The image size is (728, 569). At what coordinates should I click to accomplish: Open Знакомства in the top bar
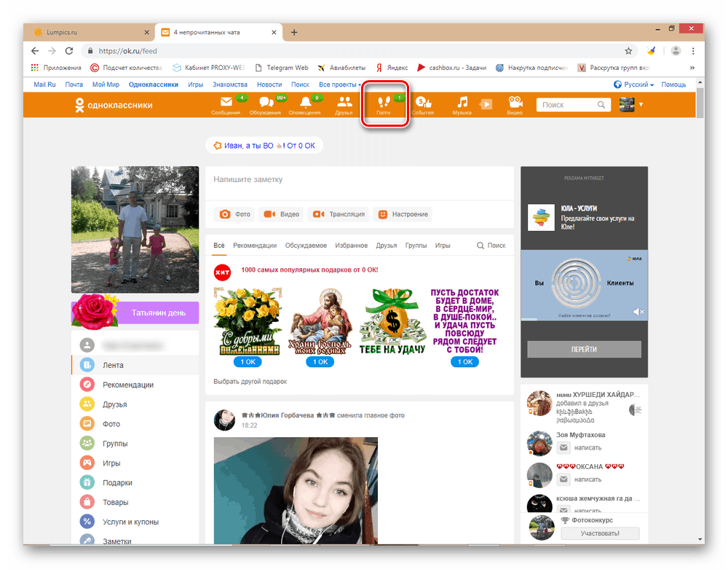tap(230, 85)
